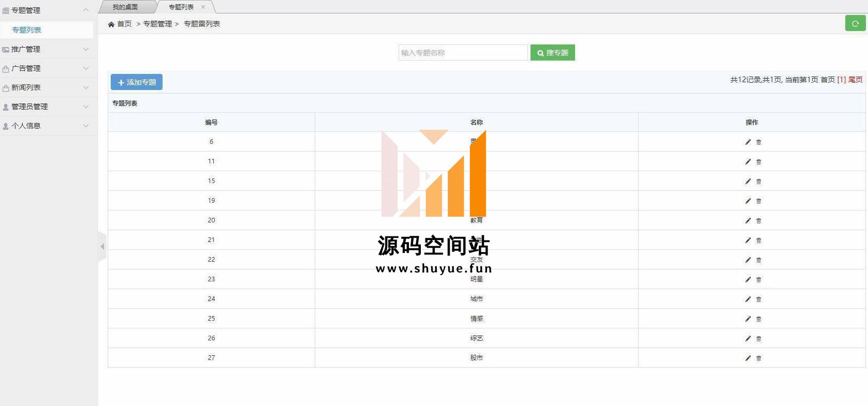This screenshot has height=406, width=868.
Task: Close the 专题列表 tab
Action: pyautogui.click(x=203, y=7)
